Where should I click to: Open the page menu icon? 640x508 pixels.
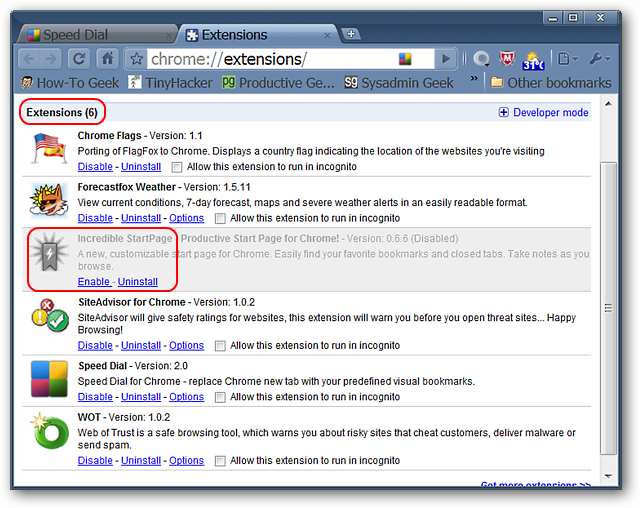click(x=568, y=59)
